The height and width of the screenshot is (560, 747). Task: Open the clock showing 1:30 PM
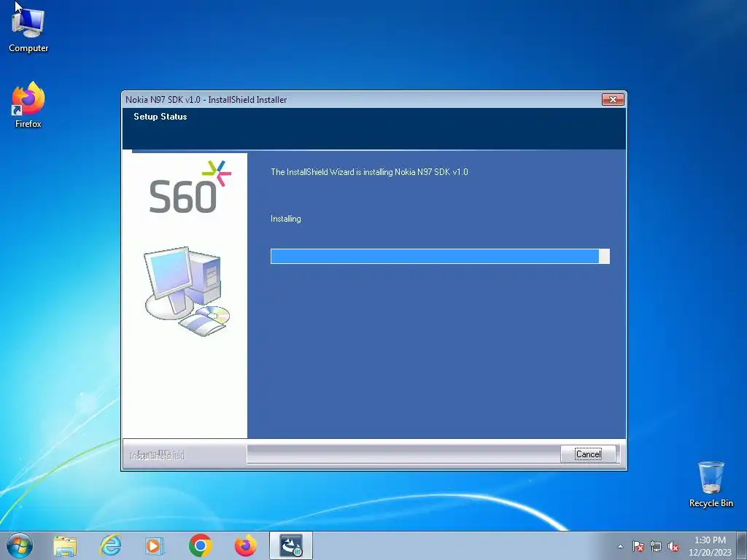710,546
